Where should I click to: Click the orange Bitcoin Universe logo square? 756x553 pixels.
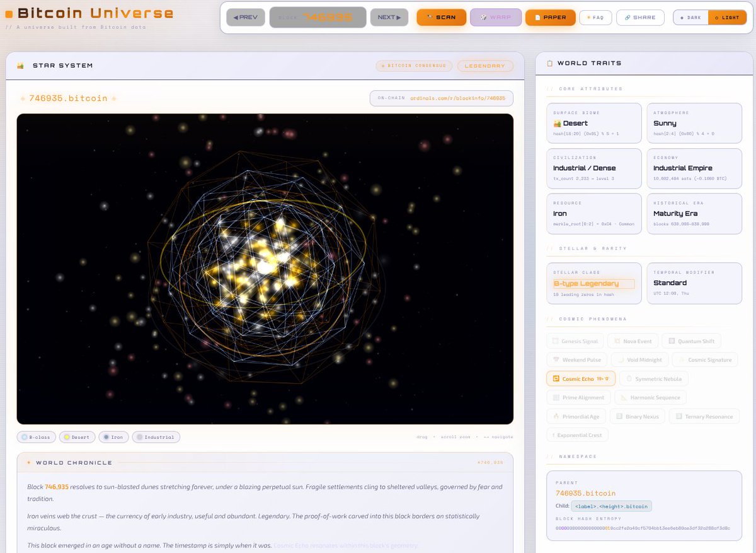pyautogui.click(x=9, y=14)
